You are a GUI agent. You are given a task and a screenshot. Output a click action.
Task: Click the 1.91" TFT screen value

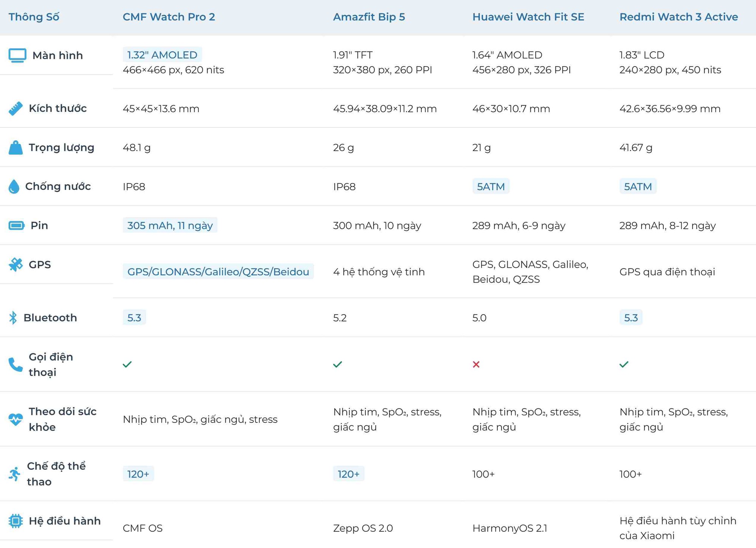(353, 55)
